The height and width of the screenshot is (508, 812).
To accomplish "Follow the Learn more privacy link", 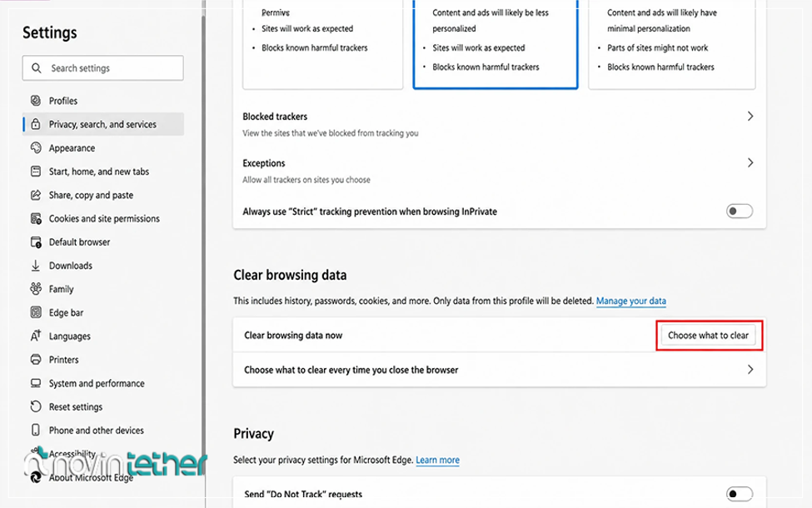I will (437, 460).
